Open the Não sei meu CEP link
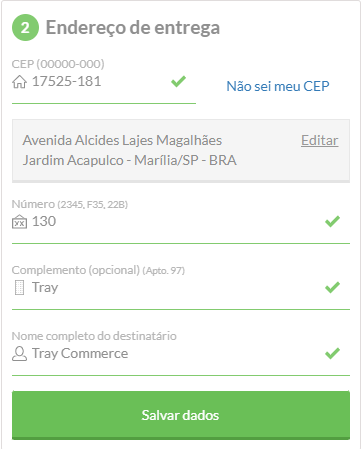Screen dimensions: 362x449 tap(278, 86)
